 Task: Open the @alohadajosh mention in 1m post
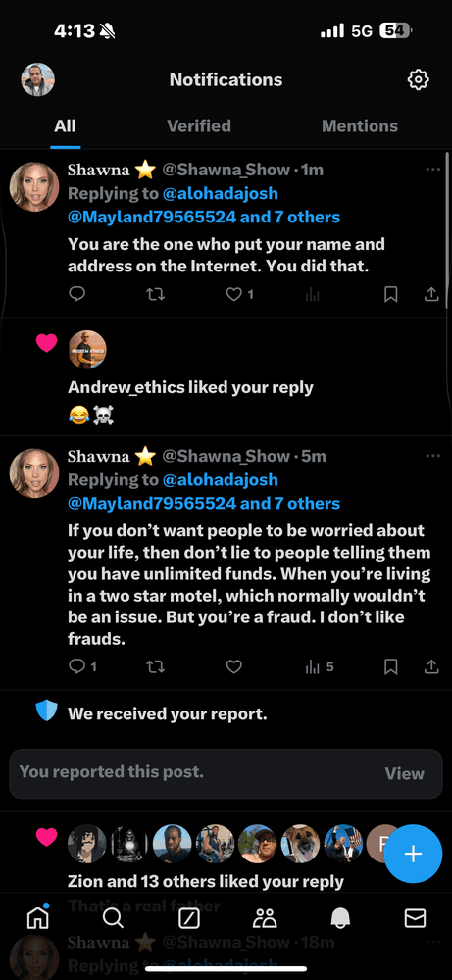[x=220, y=193]
